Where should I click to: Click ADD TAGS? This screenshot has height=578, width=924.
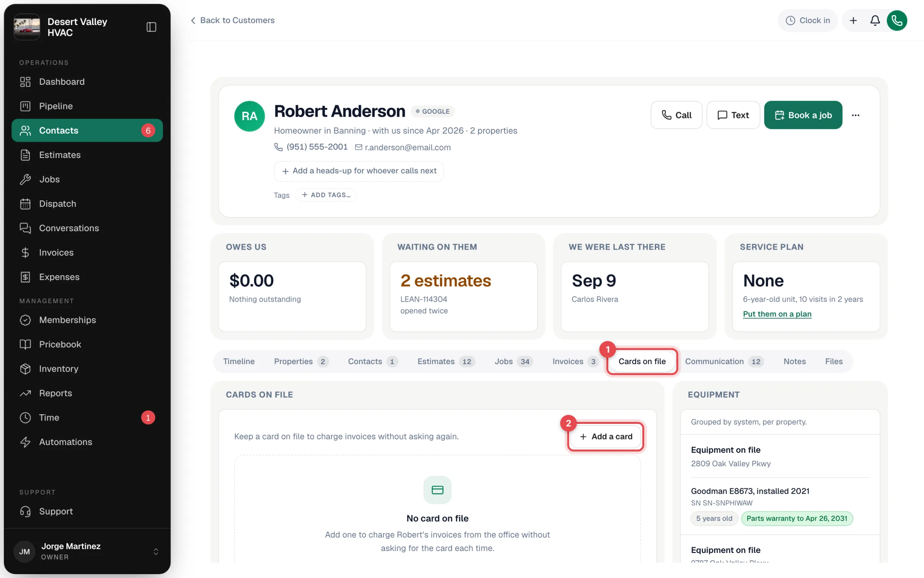coord(326,195)
